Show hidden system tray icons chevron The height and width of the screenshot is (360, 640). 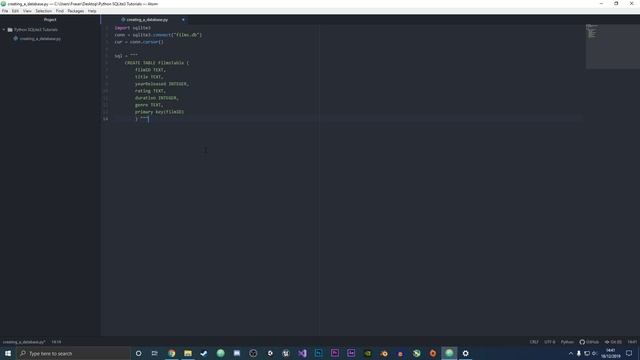click(x=571, y=353)
